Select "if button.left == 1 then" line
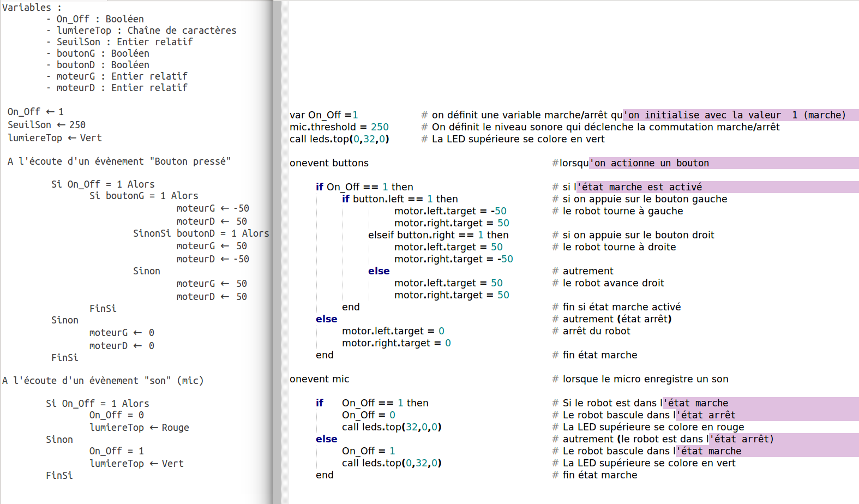Viewport: 859px width, 504px height. tap(400, 199)
